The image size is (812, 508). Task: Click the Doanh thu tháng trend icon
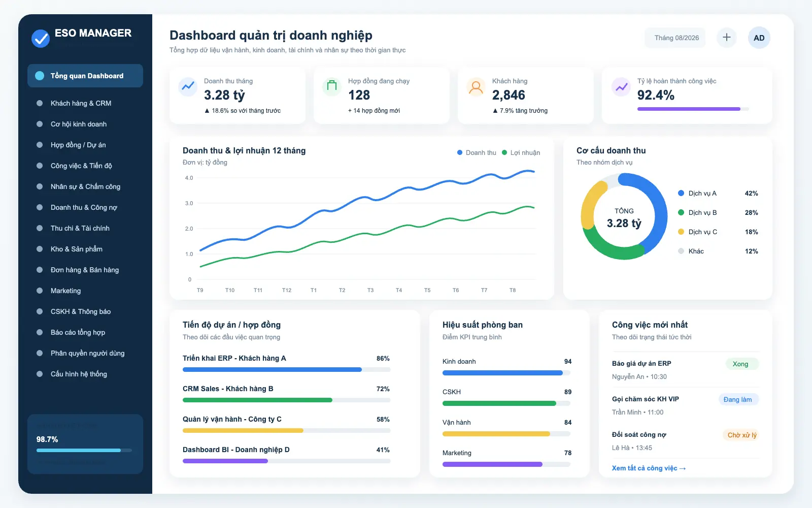coord(188,86)
